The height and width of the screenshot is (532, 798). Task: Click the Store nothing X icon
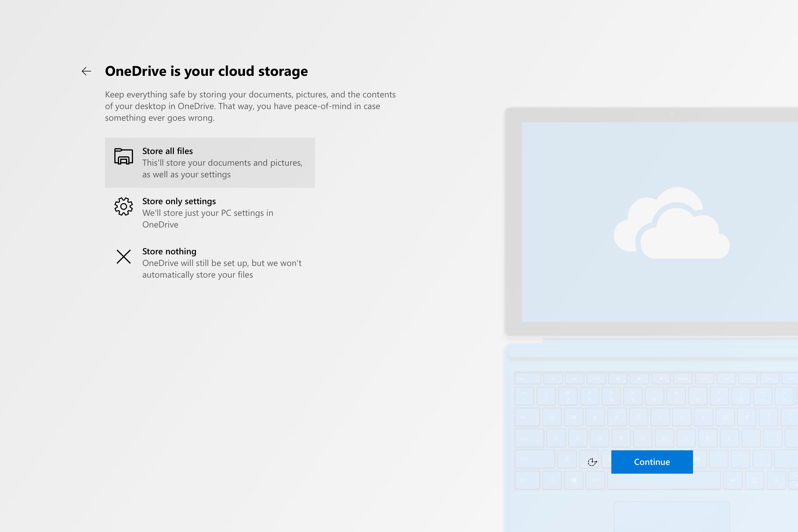pos(123,256)
